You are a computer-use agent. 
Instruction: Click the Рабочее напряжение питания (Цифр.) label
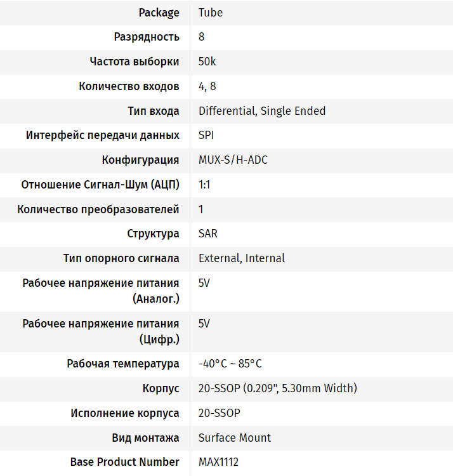pos(101,331)
